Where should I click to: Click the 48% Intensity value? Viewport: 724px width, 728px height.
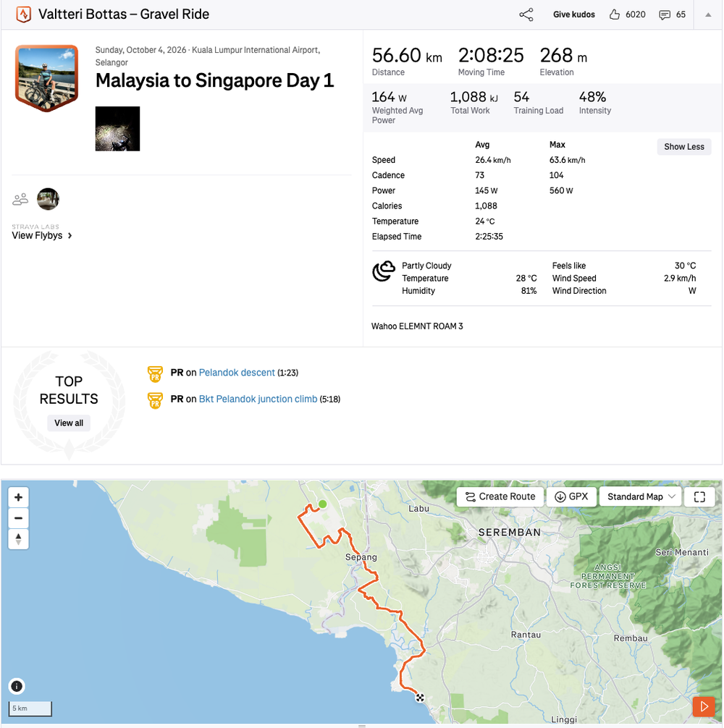tap(592, 97)
